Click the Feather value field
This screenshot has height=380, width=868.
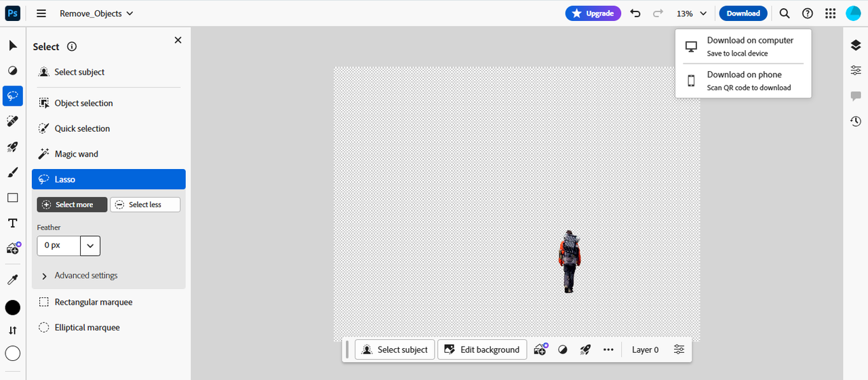coord(58,245)
